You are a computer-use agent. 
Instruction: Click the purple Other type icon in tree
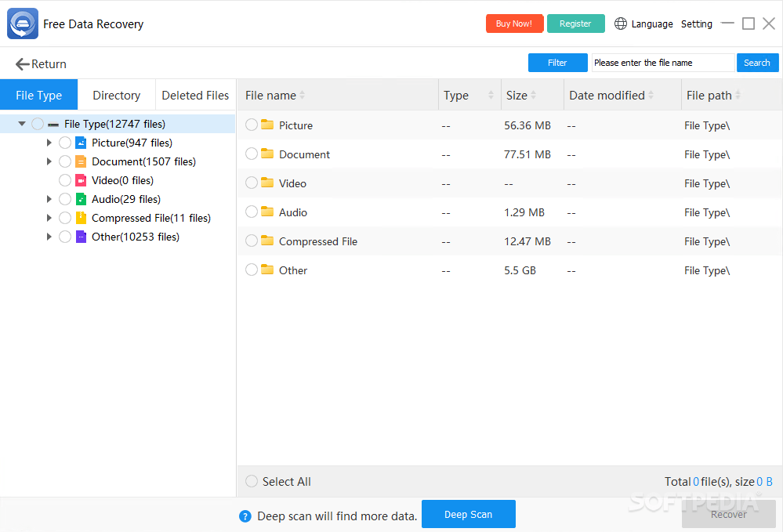pyautogui.click(x=81, y=237)
